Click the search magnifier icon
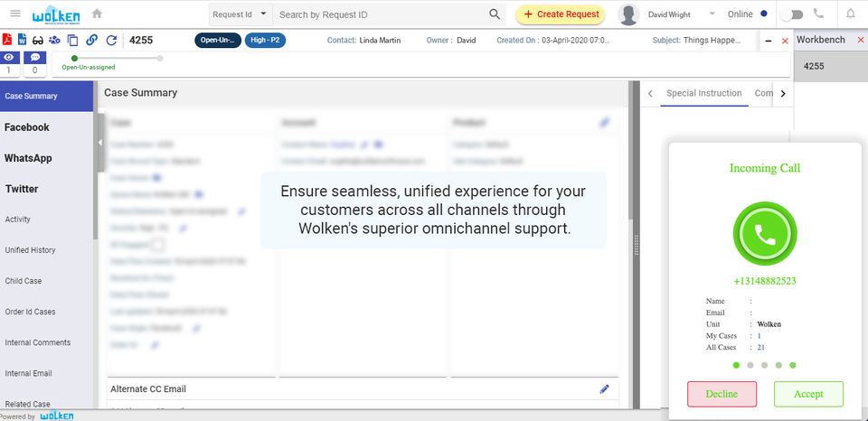The width and height of the screenshot is (868, 421). click(495, 14)
